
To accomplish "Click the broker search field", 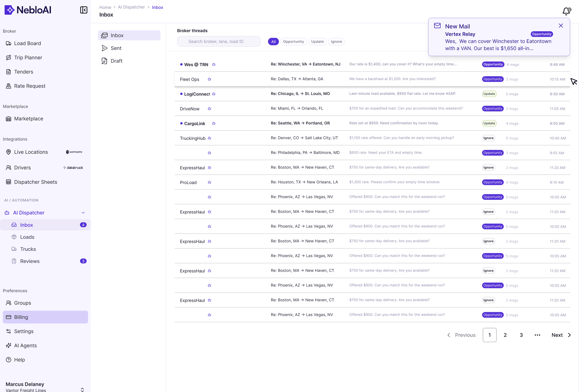I will pyautogui.click(x=219, y=41).
